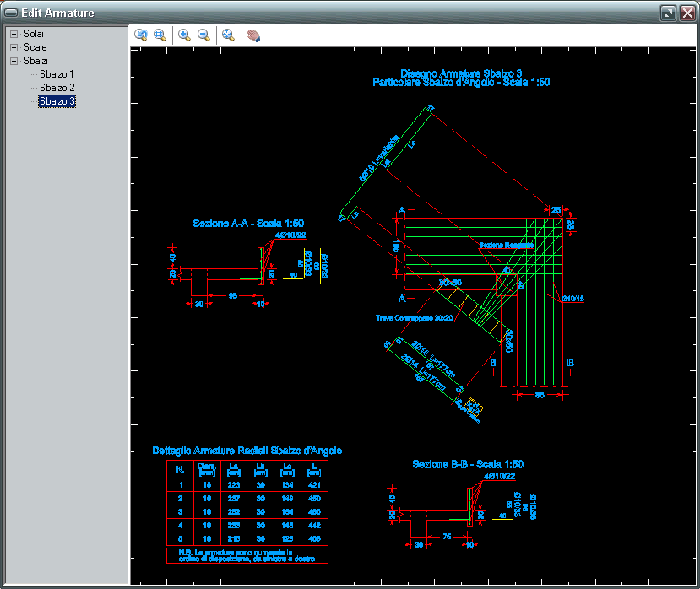Click the zoom in magnifier icon
The height and width of the screenshot is (589, 700).
point(184,35)
